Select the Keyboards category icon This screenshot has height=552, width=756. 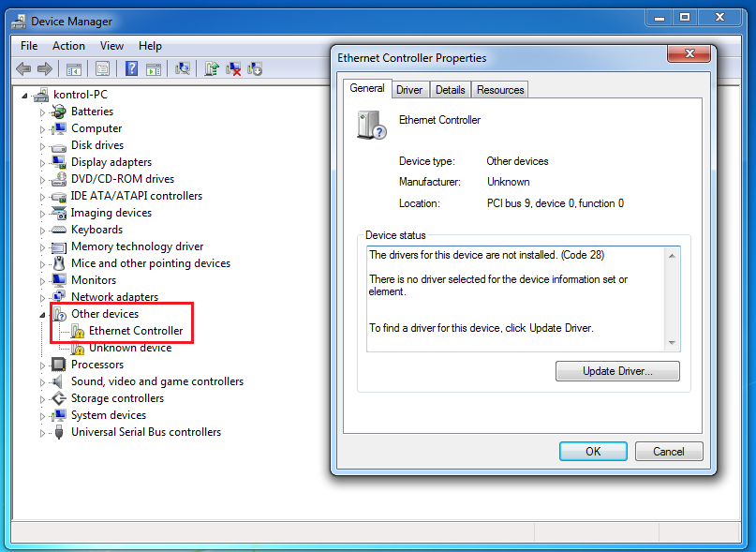point(58,230)
